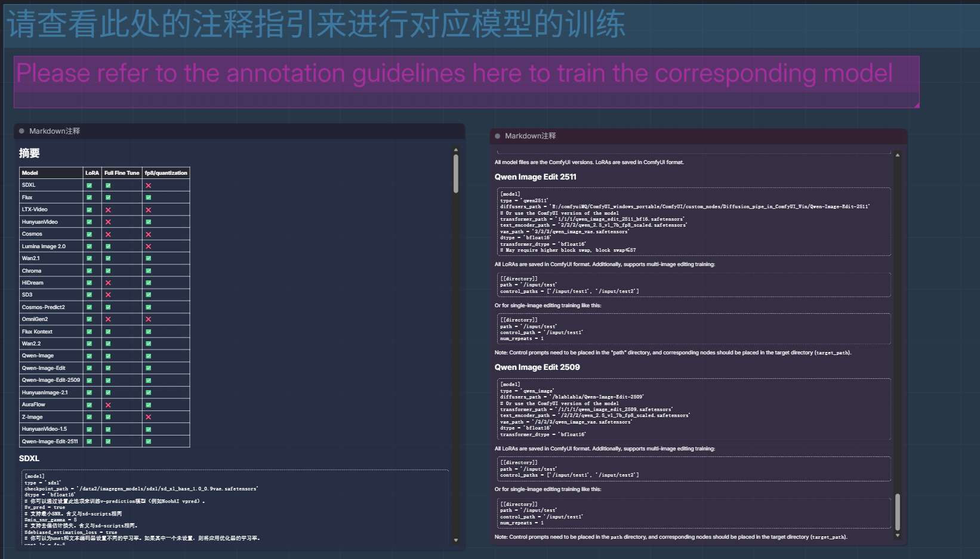Viewport: 980px width, 559px height.
Task: Click the resize handle of the purple note
Action: point(916,105)
